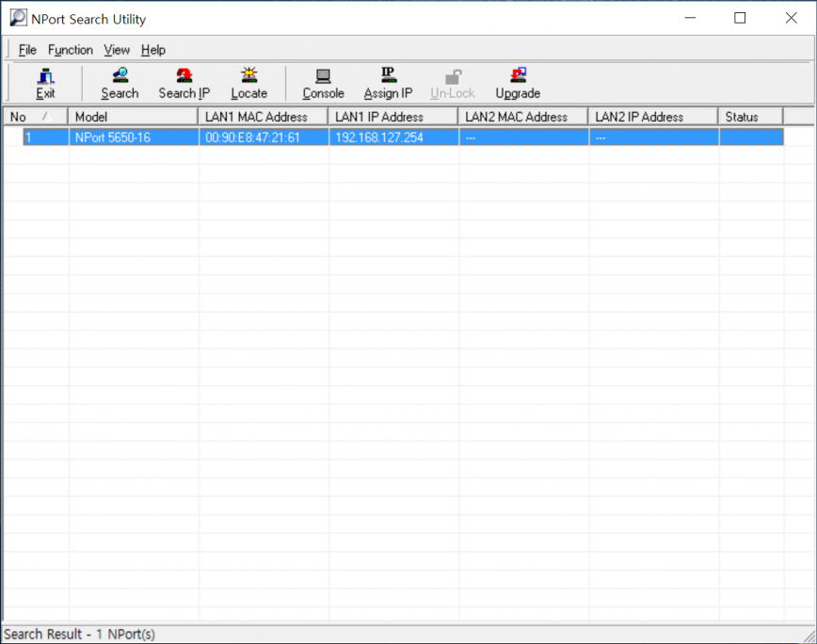The height and width of the screenshot is (644, 817).
Task: Click the Search Result status bar text
Action: [79, 634]
